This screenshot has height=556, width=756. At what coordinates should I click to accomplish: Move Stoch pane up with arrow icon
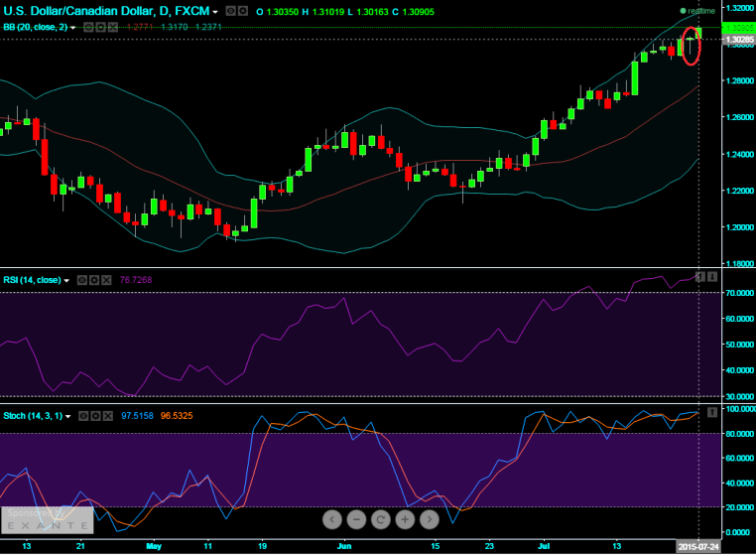pos(712,412)
